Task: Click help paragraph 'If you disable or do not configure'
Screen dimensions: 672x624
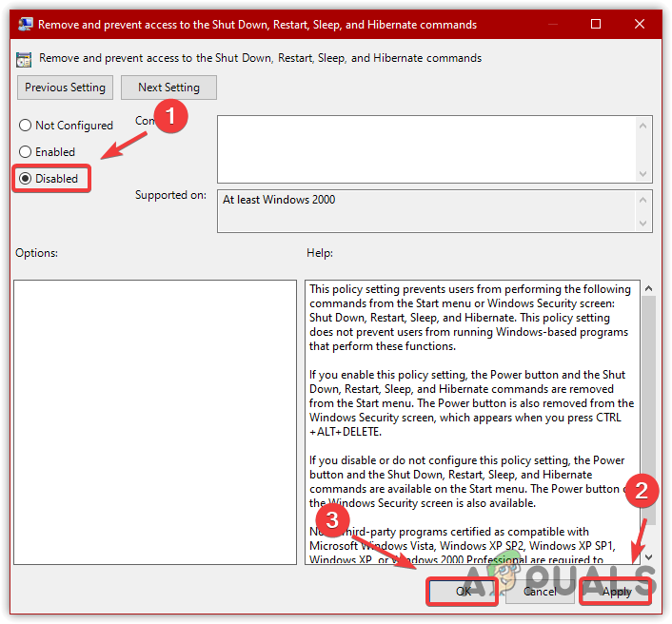Action: point(469,481)
